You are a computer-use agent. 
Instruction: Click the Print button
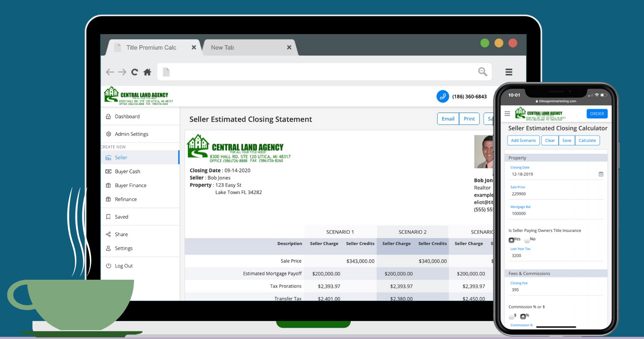(469, 119)
